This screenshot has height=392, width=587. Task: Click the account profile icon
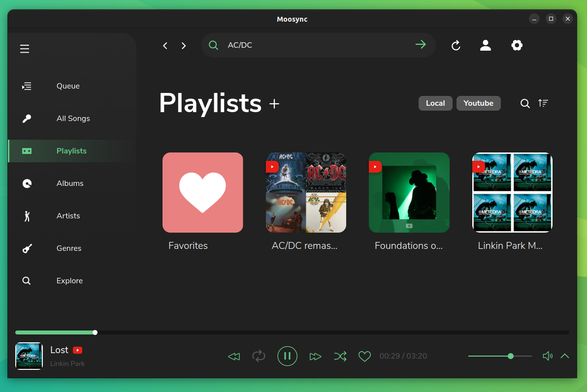(x=486, y=45)
